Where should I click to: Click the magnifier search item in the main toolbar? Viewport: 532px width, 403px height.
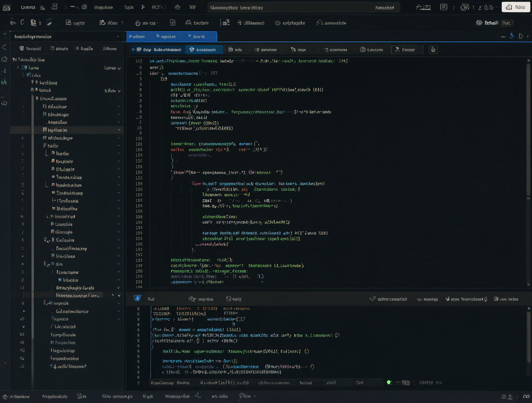[x=197, y=23]
